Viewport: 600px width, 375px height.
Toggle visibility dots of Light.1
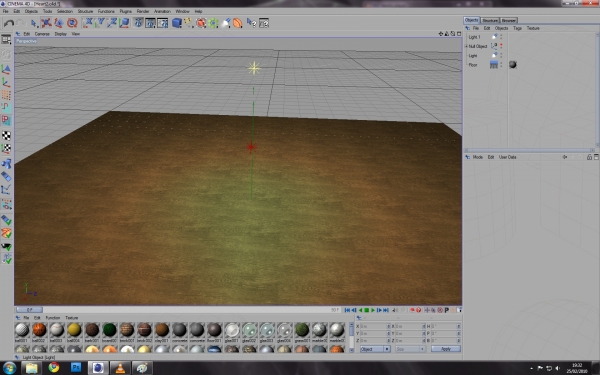501,37
